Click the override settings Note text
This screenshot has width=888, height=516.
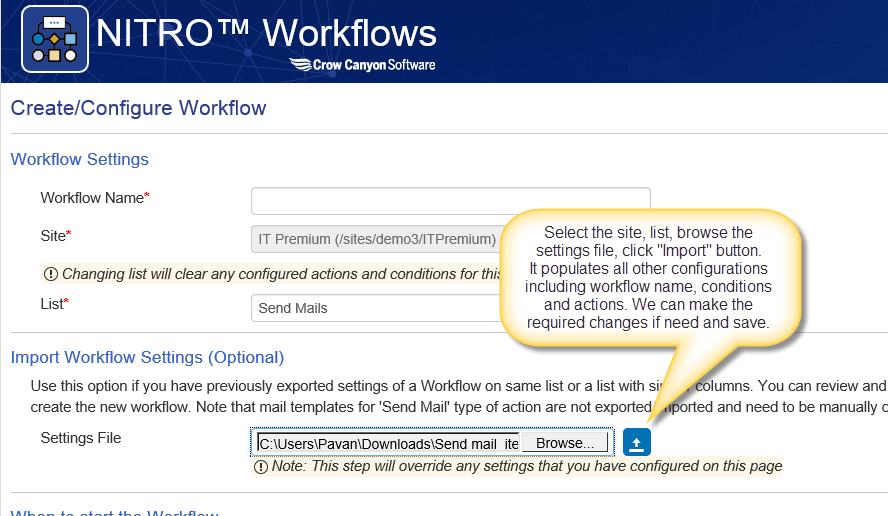527,466
